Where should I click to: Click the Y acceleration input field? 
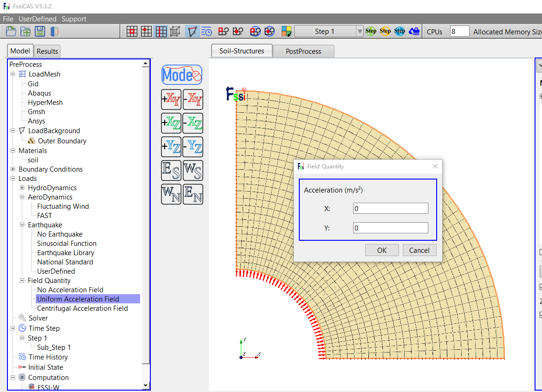(x=391, y=228)
